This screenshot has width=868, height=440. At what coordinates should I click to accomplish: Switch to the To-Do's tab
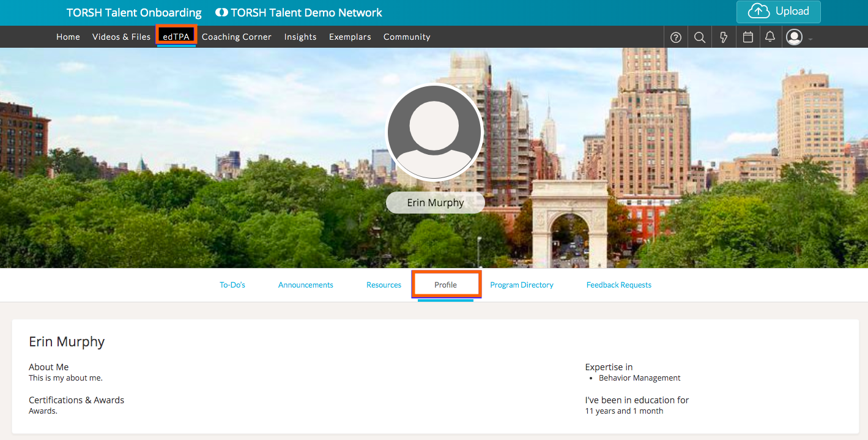232,285
